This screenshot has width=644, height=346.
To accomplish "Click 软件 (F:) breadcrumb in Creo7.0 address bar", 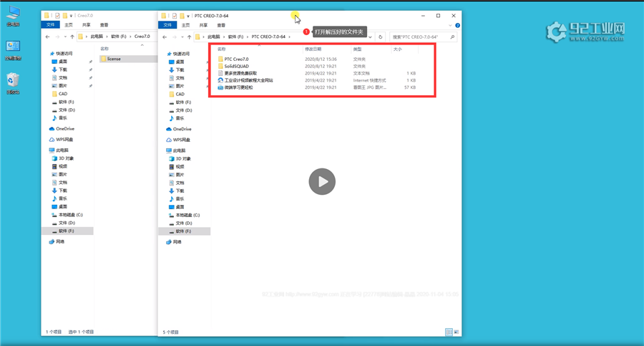I will [118, 37].
